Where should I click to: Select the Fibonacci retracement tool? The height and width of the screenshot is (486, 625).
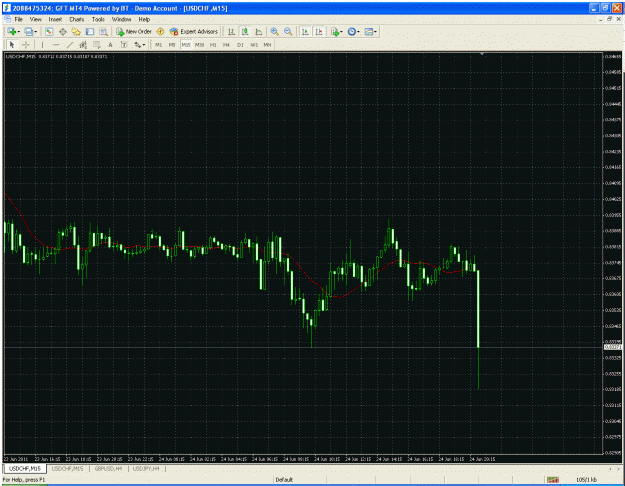[96, 45]
